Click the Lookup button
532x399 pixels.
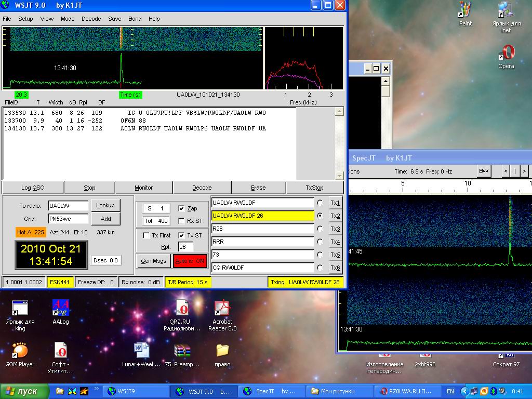pos(105,205)
